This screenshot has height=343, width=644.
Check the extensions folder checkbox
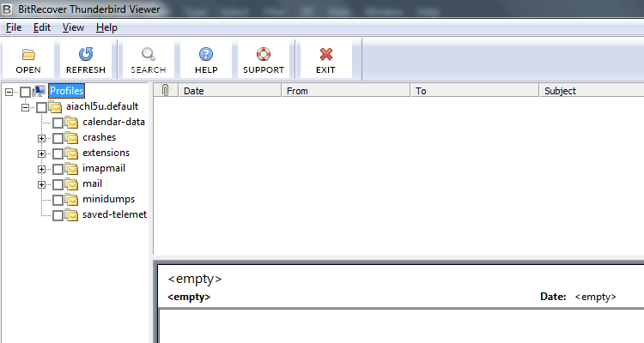coord(58,153)
